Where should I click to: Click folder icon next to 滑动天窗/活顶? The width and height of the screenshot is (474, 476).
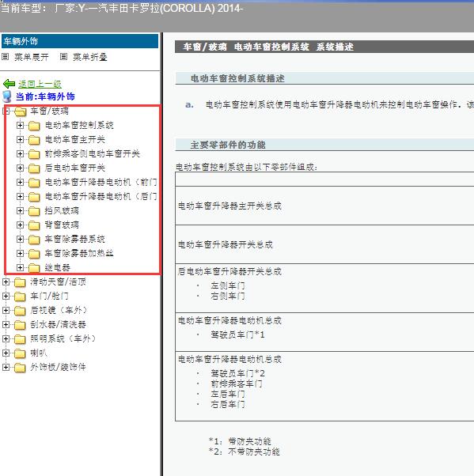20,282
